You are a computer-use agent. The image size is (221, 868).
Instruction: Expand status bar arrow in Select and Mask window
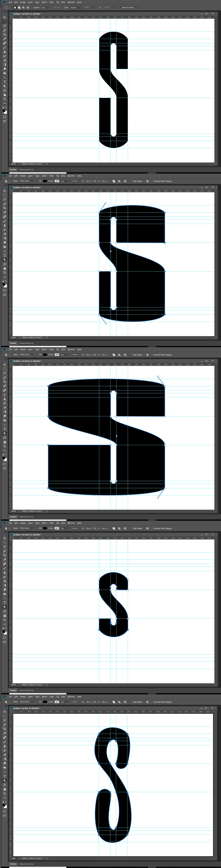point(47,164)
